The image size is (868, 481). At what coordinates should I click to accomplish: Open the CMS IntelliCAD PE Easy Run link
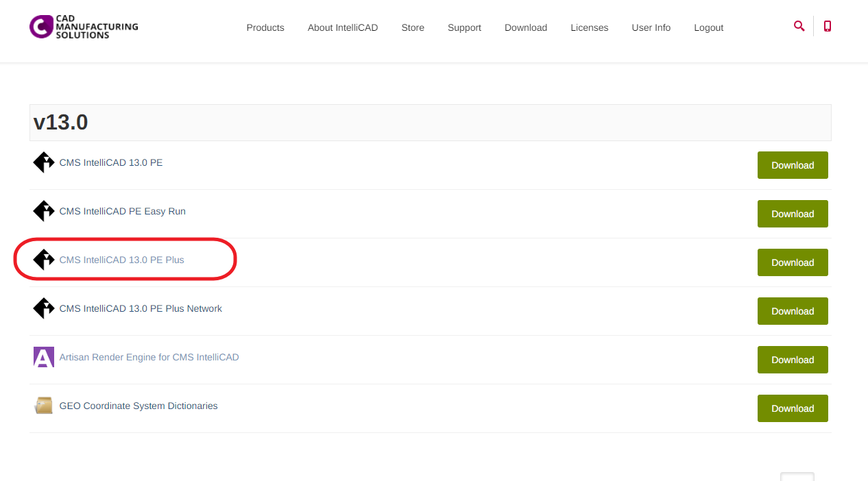coord(123,211)
